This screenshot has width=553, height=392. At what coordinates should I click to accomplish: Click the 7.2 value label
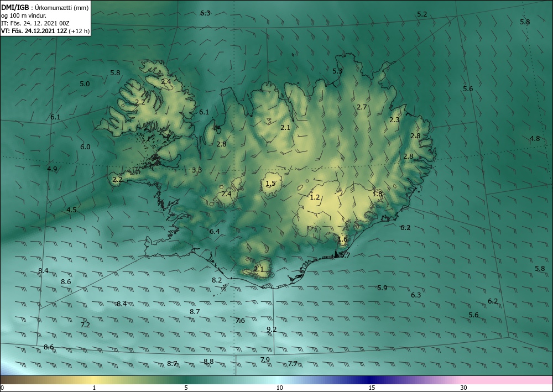pos(85,325)
